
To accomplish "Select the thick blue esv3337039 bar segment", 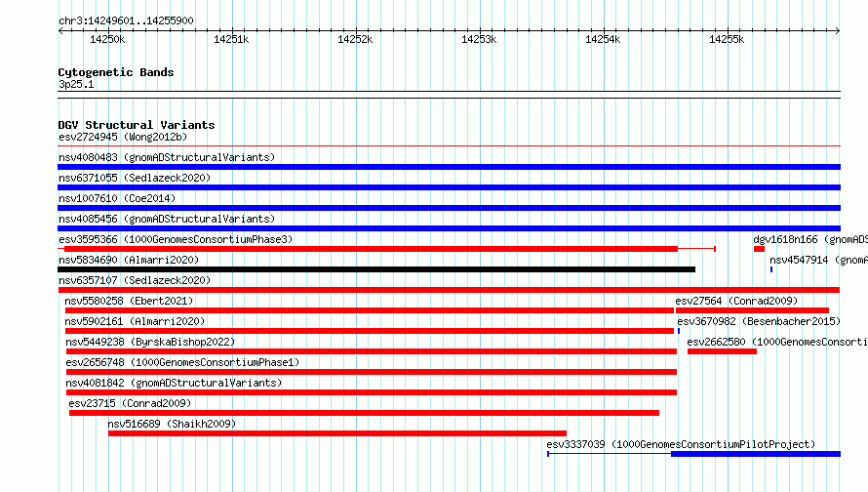I will (x=756, y=454).
